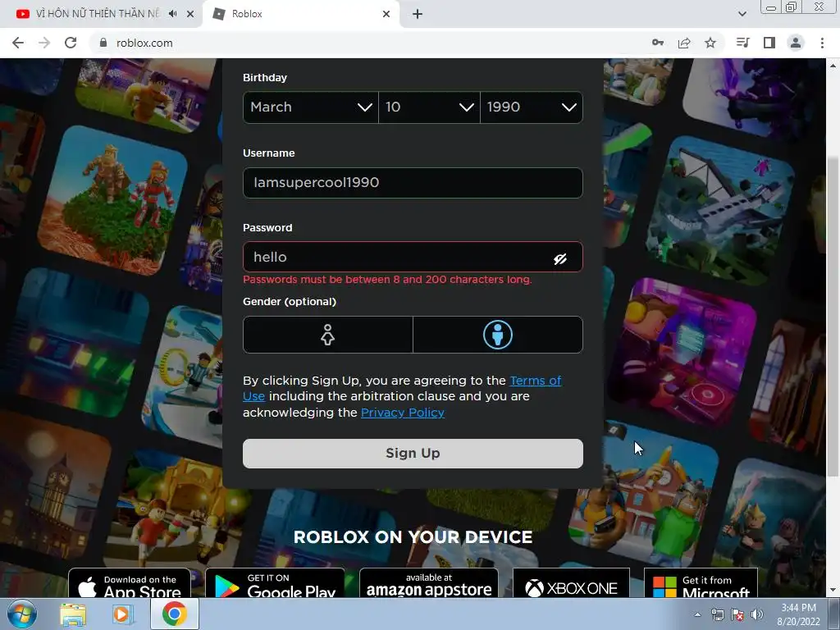Open the Chrome profile menu

pyautogui.click(x=796, y=43)
